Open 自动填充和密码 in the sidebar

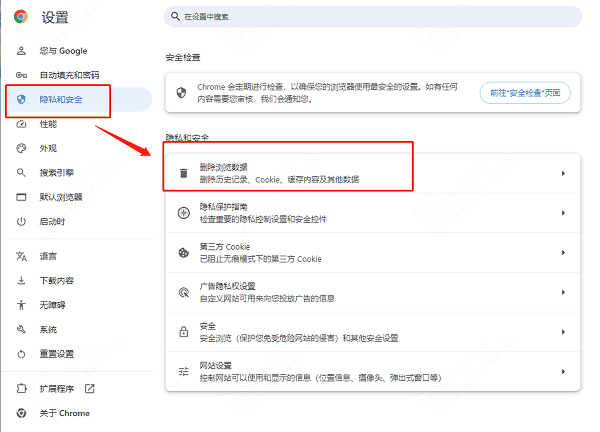tap(69, 75)
